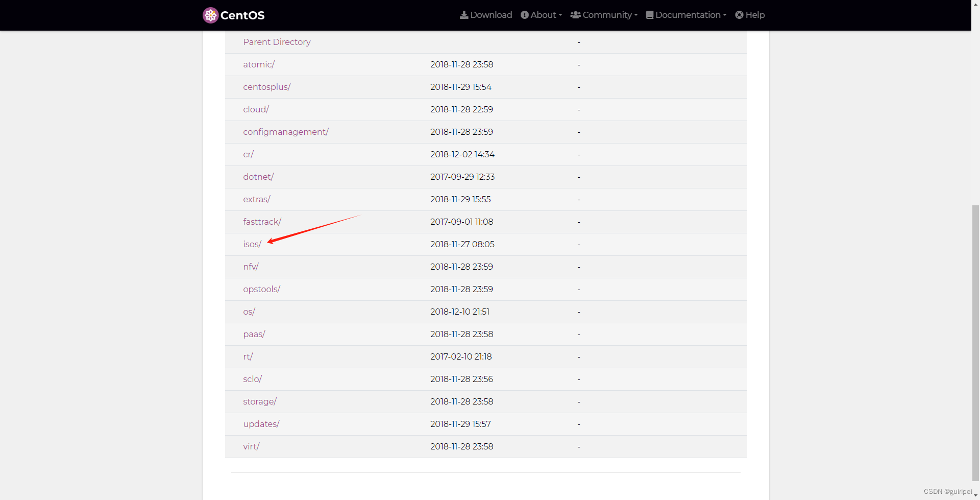Select Download in the navigation bar
The width and height of the screenshot is (980, 500).
(490, 15)
